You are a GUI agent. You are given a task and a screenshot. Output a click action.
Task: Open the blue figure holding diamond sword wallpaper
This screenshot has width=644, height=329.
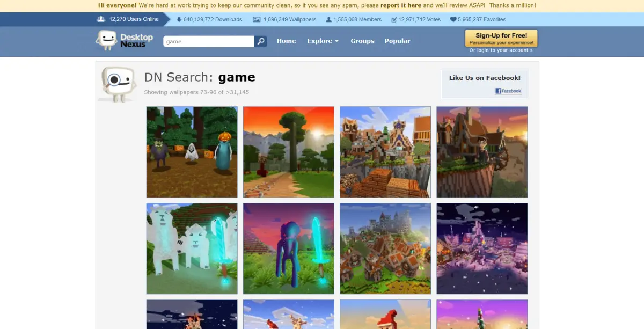pos(289,248)
